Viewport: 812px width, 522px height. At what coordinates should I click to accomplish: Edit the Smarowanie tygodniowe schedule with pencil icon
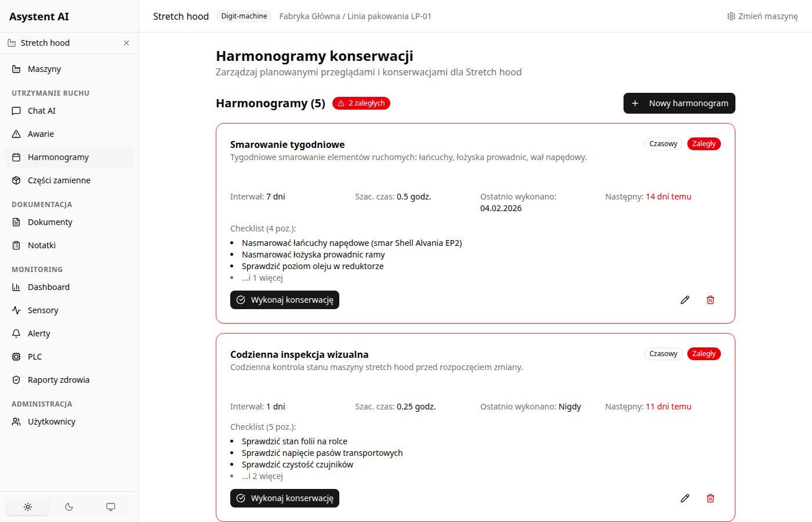click(x=685, y=300)
